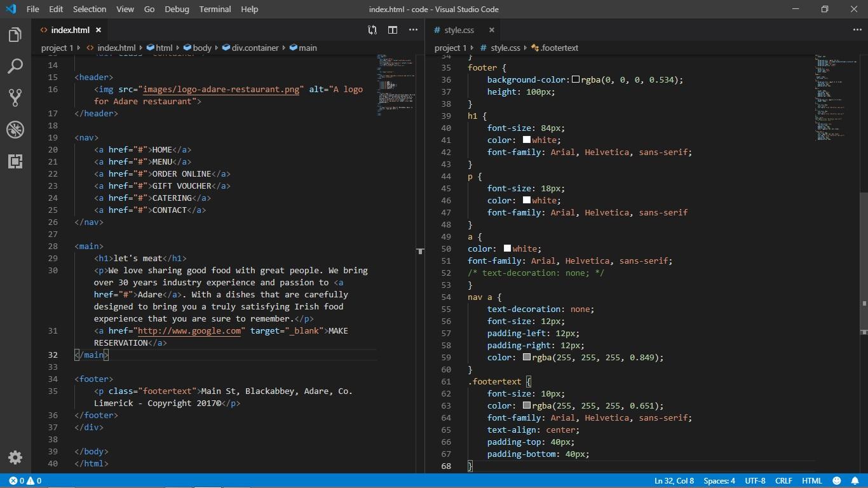This screenshot has height=488, width=868.
Task: Click the 'a' rule white color swatch
Action: click(x=507, y=248)
